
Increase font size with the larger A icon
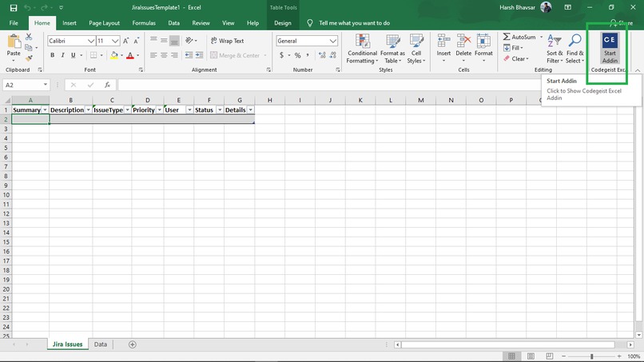point(126,41)
